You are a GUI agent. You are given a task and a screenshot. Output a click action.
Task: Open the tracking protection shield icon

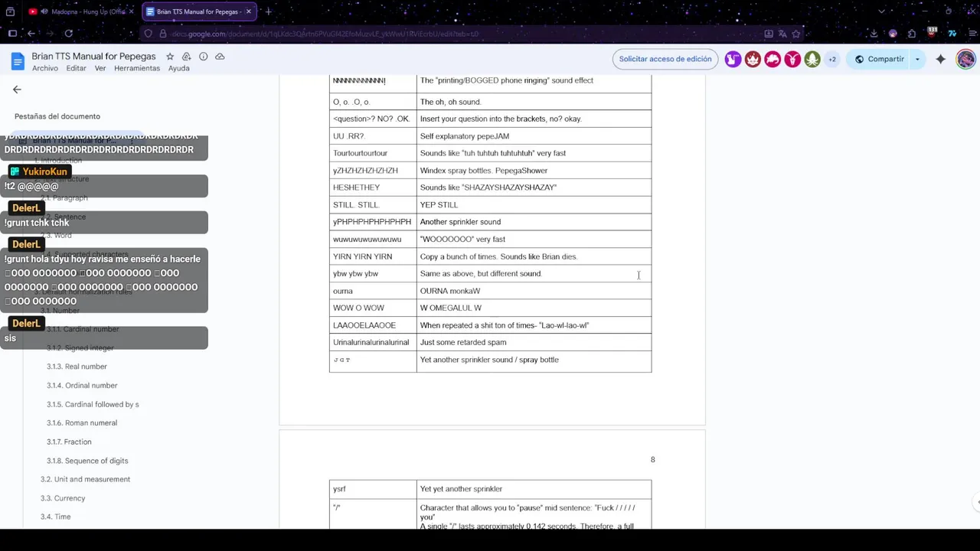click(x=149, y=34)
